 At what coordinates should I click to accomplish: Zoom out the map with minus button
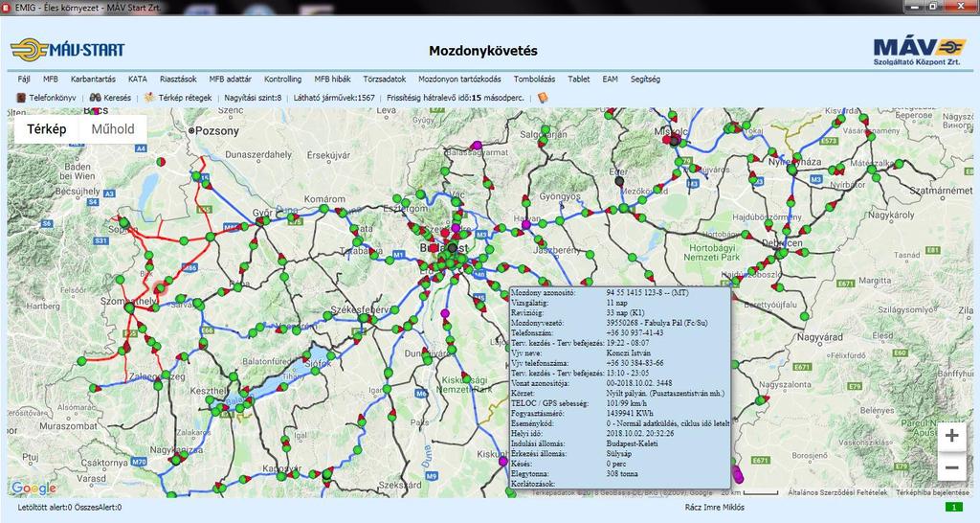[951, 467]
